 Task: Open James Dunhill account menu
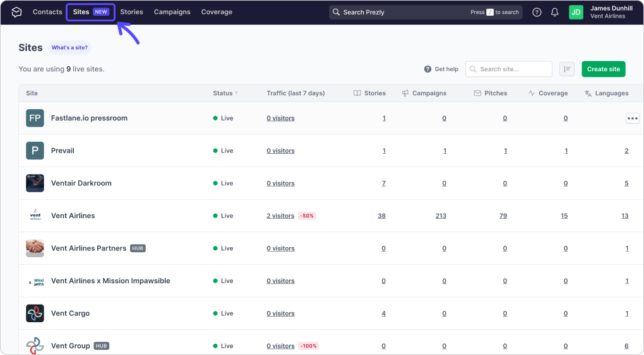click(611, 12)
